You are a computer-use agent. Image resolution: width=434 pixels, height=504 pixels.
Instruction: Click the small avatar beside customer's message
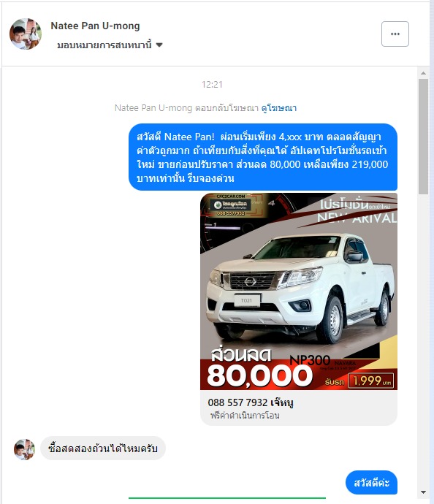tap(24, 449)
